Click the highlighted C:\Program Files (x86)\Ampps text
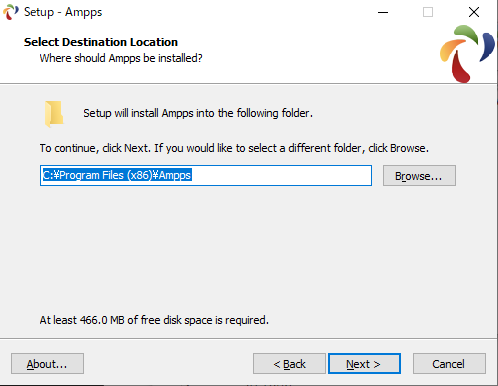Screen dimensions: 498x386 (117, 175)
